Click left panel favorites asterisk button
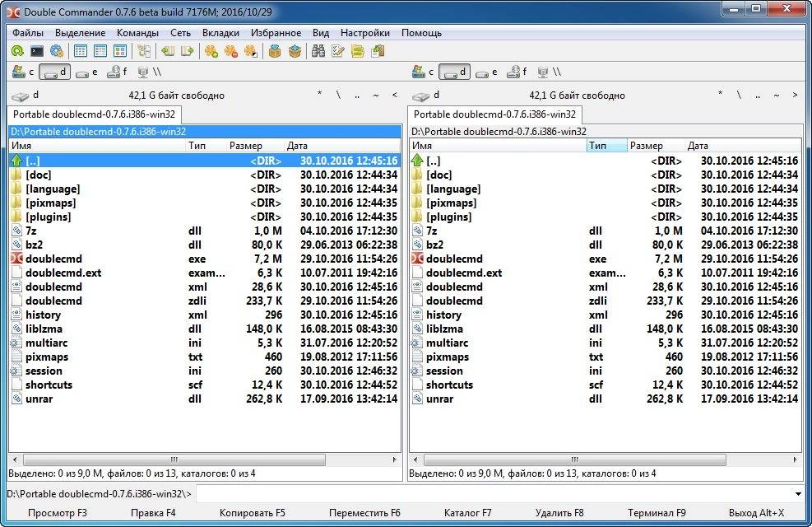Screen dimensions: 812x527 tap(319, 95)
